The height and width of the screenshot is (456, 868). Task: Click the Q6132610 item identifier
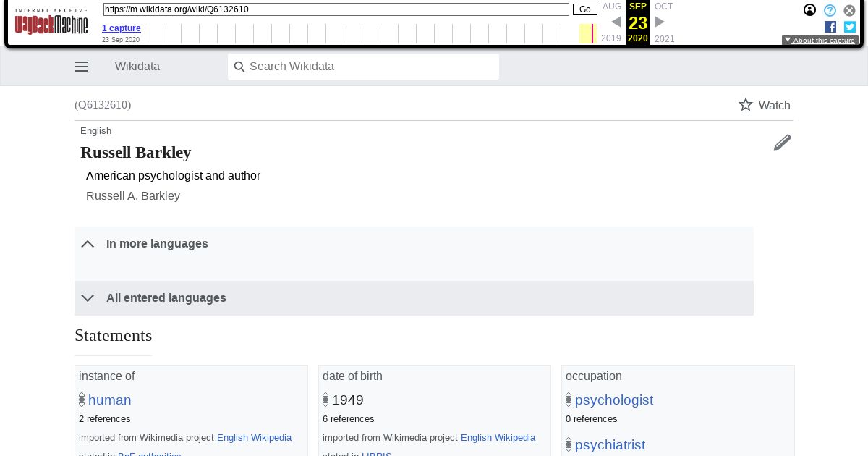point(103,105)
